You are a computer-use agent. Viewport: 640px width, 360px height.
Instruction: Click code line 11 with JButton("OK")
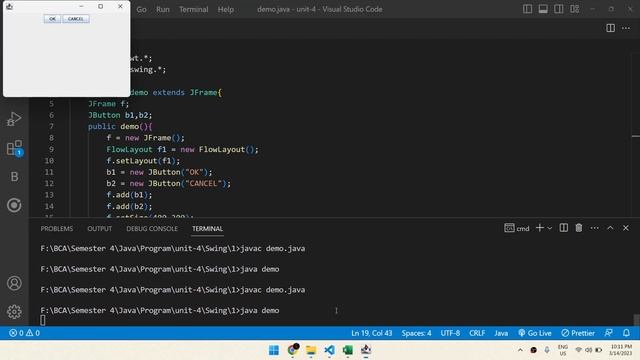click(x=159, y=172)
